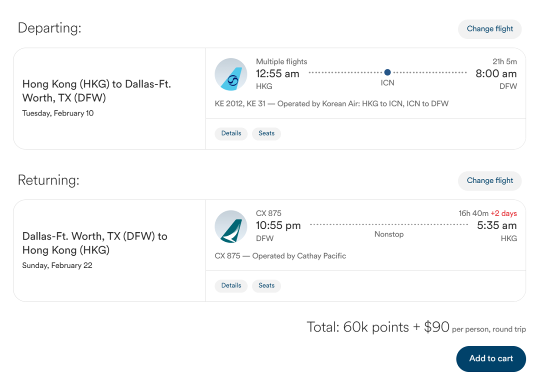Click the Cathay Pacific airline logo
The height and width of the screenshot is (392, 540).
[231, 227]
